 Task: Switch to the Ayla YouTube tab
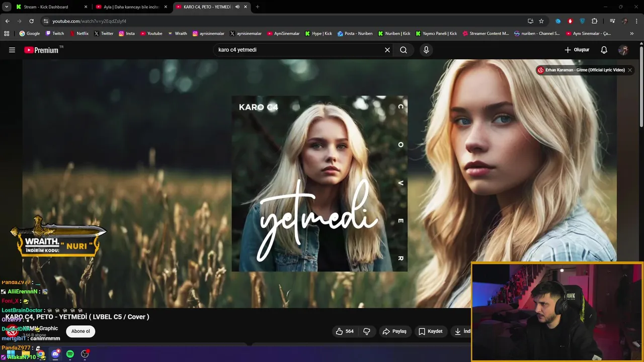131,7
